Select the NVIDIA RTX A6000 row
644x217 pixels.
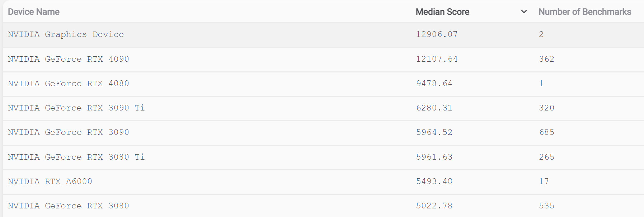[x=323, y=182]
